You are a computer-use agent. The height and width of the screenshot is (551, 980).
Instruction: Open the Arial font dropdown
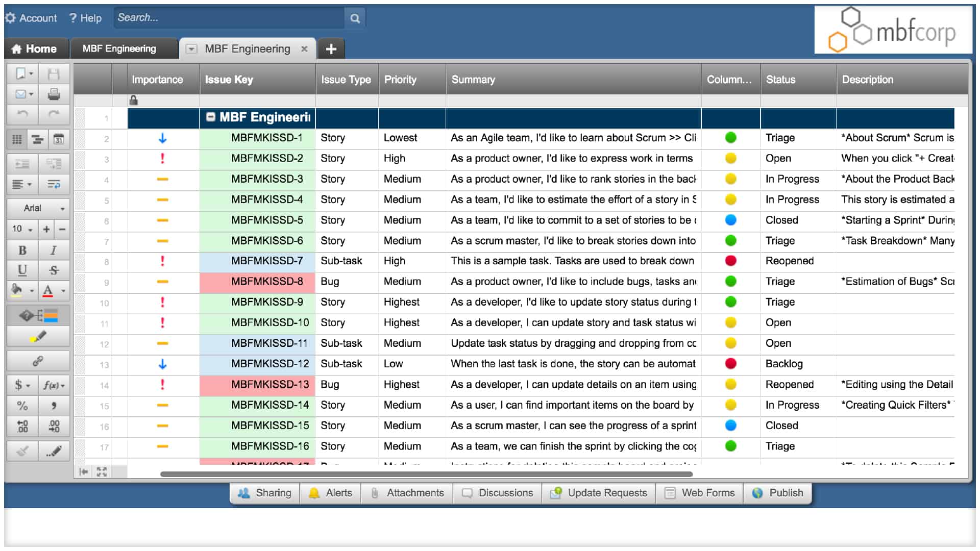pos(38,208)
